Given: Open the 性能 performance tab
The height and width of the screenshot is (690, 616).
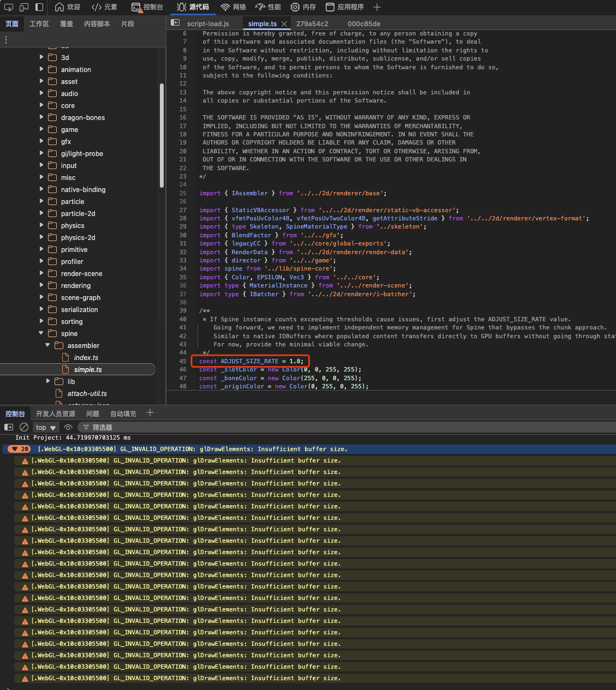Looking at the screenshot, I should [268, 7].
